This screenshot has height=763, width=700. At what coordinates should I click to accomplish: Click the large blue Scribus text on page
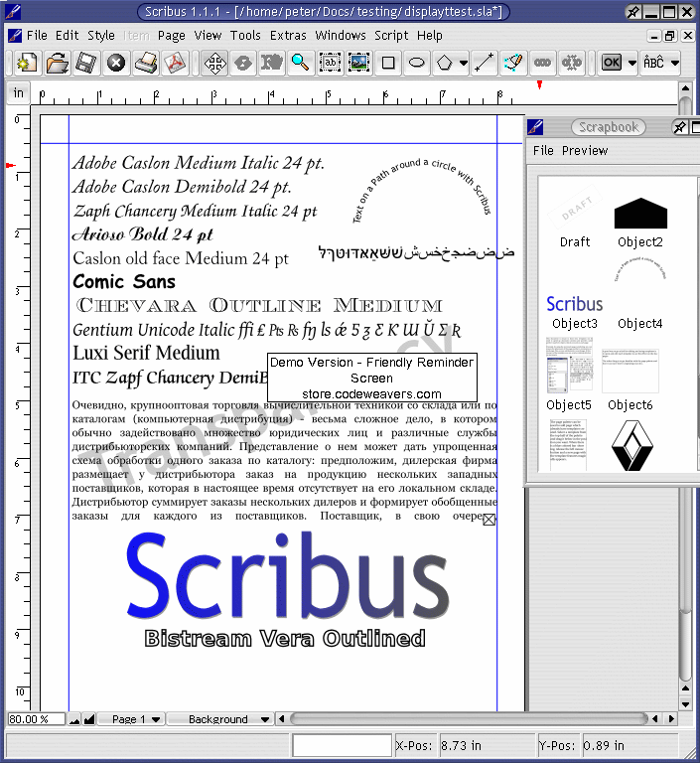pos(288,575)
